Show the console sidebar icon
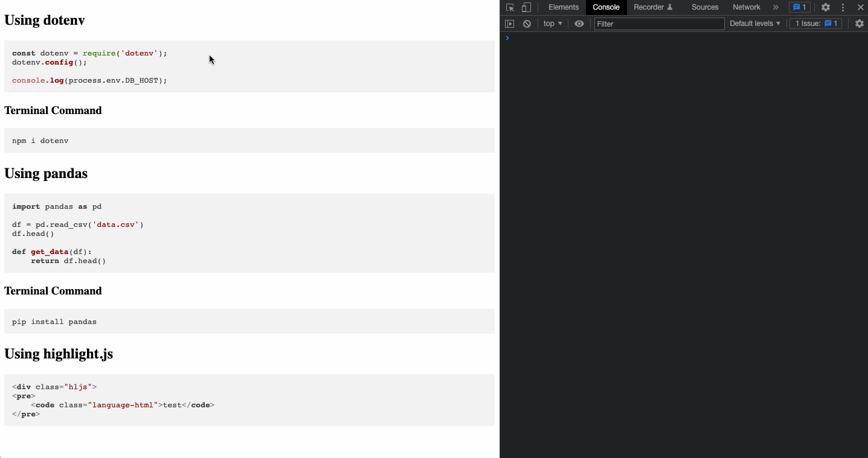Screen dimensions: 868x458 coord(510,24)
